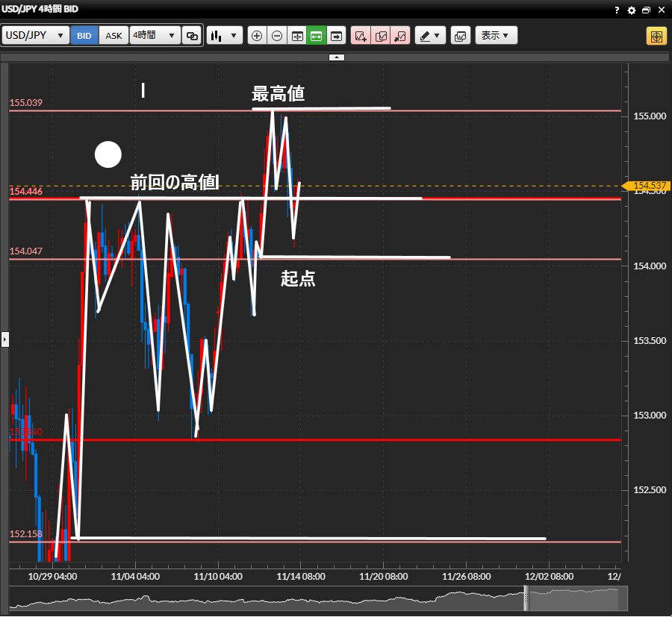Toggle the green highlighted auto-scroll button
Viewport: 672px width, 617px height.
point(317,36)
